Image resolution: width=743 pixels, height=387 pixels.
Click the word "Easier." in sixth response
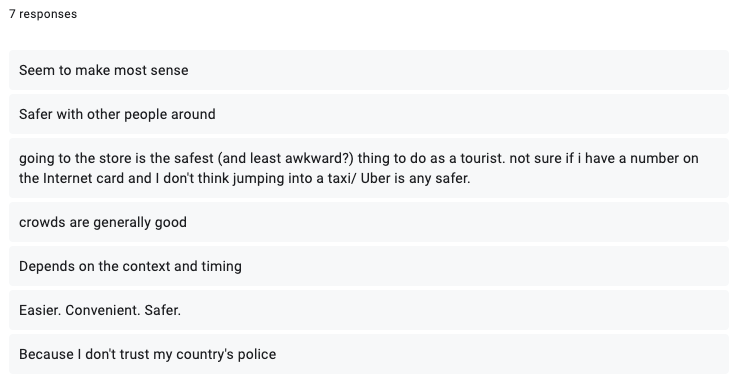coord(40,310)
